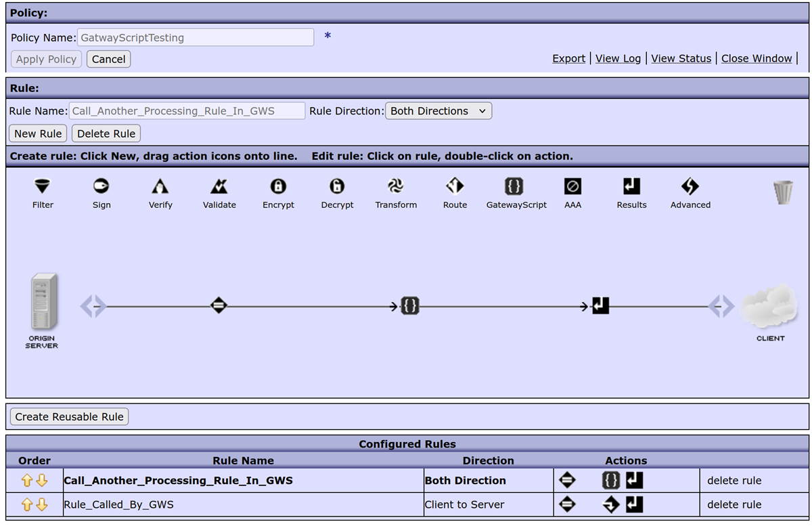Move Rule_Called_By_GWS rule down

[41, 504]
